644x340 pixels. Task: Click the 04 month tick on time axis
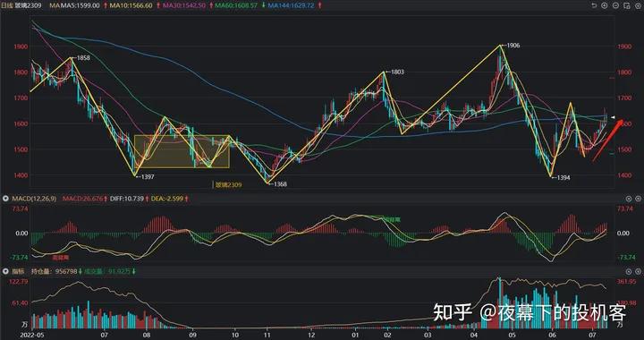[474, 336]
